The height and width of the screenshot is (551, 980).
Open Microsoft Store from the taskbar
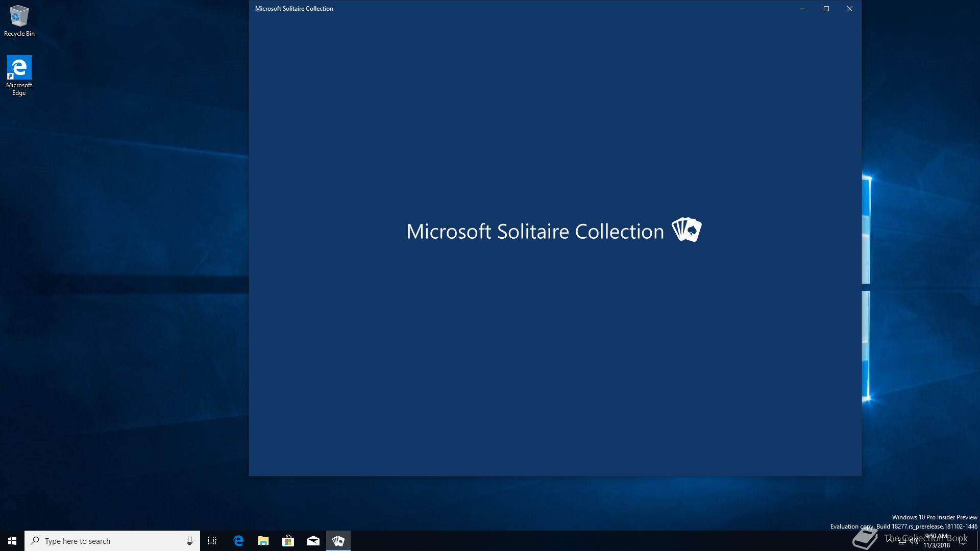288,541
